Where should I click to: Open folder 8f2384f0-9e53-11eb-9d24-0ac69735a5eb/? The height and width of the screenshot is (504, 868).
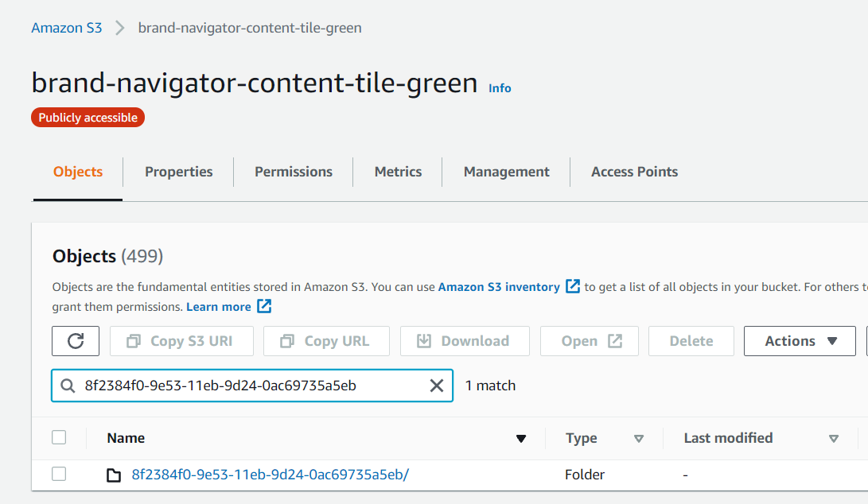[271, 475]
